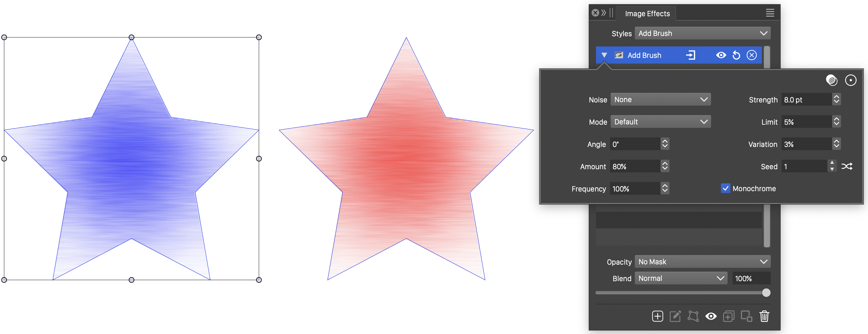The width and height of the screenshot is (868, 334).
Task: Open the Mode dropdown set to Default
Action: [661, 122]
